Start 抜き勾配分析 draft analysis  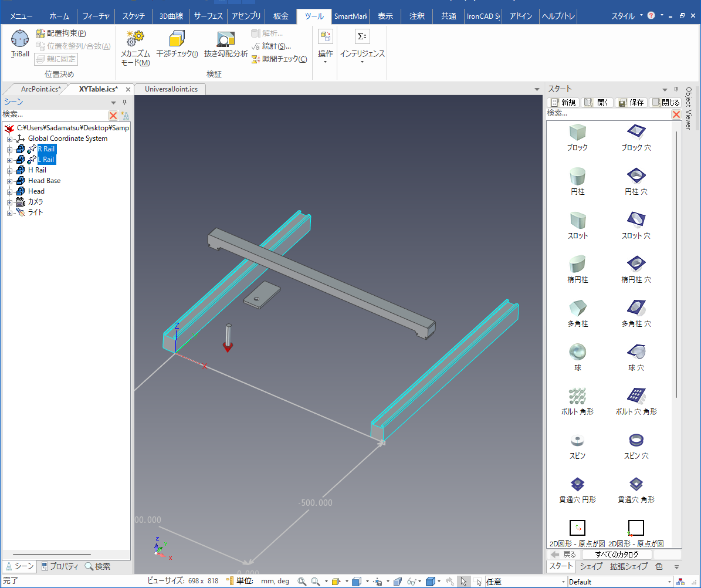pos(226,46)
